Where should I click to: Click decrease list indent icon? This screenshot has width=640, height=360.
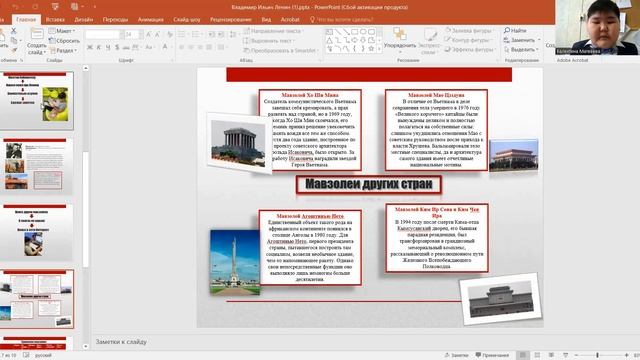(x=211, y=35)
